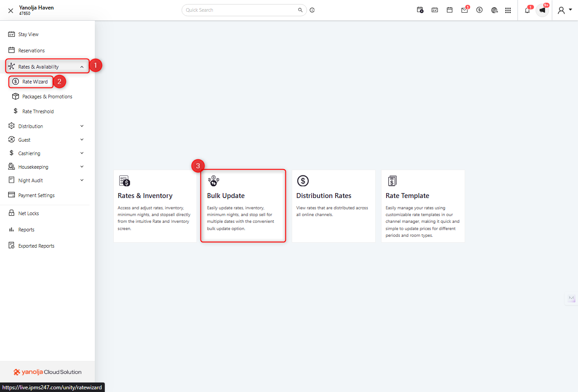Click the small widget icon at right edge
The height and width of the screenshot is (392, 578).
point(572,298)
